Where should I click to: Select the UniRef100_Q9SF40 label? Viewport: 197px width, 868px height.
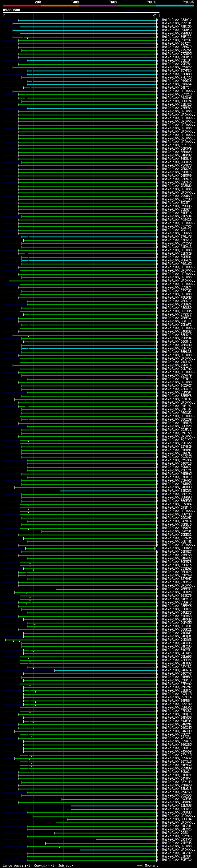[x=176, y=507]
